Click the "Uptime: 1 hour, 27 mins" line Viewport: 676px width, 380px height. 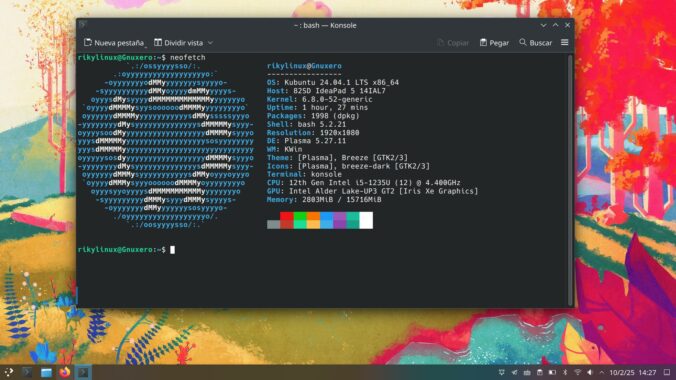click(x=317, y=107)
